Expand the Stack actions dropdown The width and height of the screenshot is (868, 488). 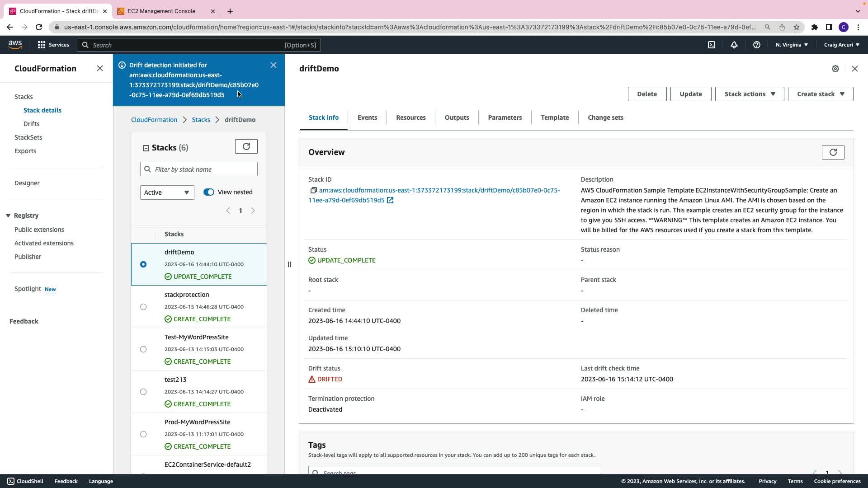749,94
